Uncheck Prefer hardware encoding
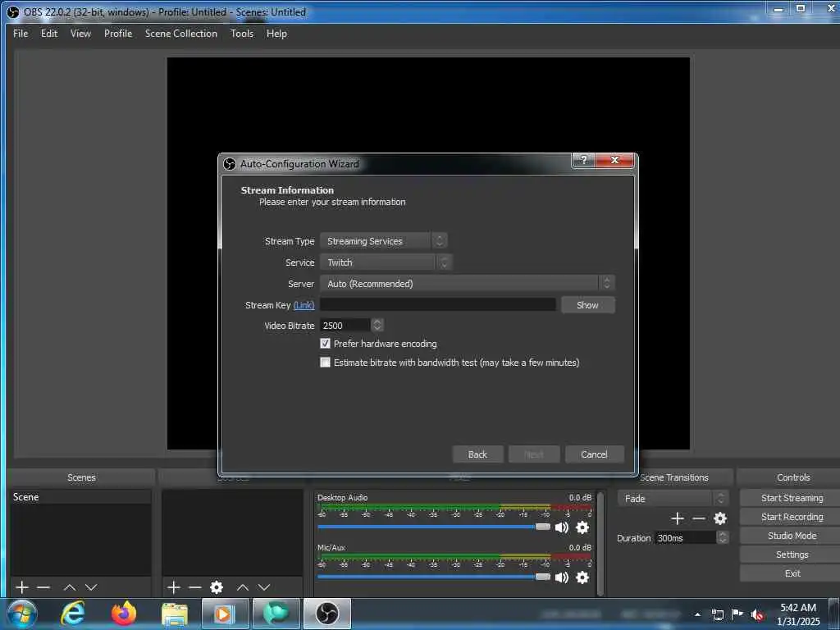Image resolution: width=840 pixels, height=630 pixels. pos(325,344)
